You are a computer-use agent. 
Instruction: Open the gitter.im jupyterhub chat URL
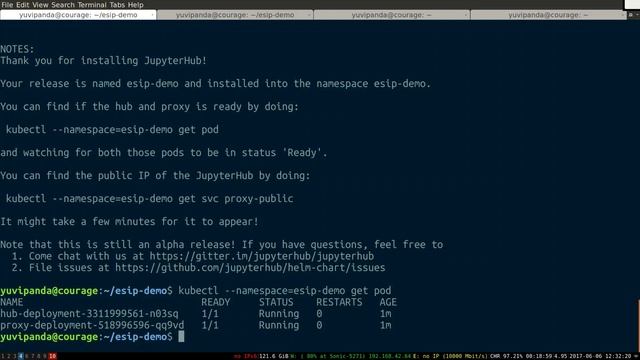click(x=262, y=256)
